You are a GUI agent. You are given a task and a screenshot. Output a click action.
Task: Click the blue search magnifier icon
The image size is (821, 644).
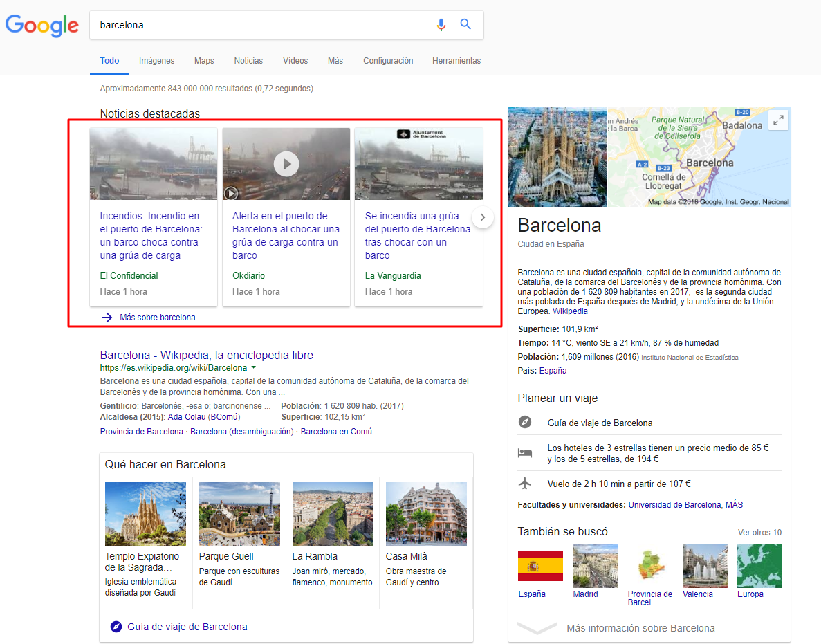pos(465,24)
